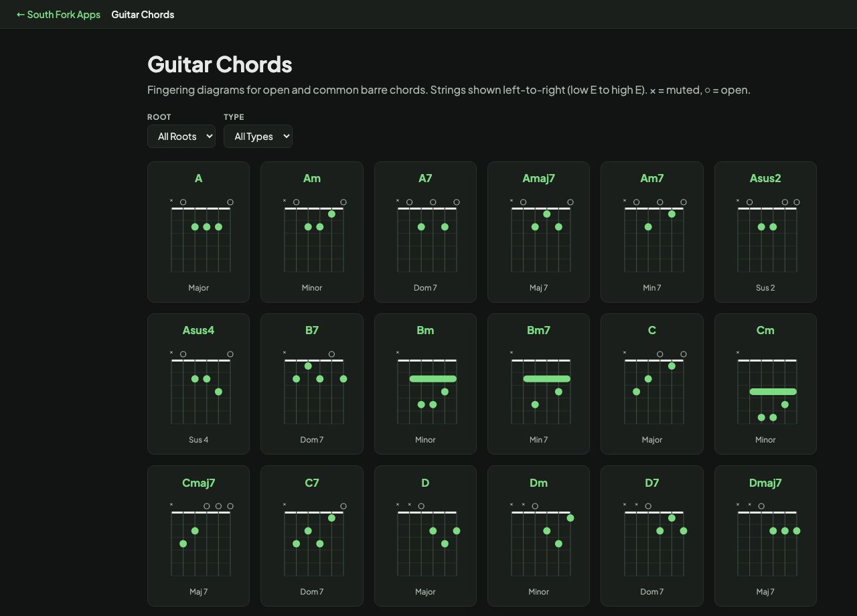The image size is (857, 616).
Task: Go back via South Fork Apps link
Action: point(58,14)
